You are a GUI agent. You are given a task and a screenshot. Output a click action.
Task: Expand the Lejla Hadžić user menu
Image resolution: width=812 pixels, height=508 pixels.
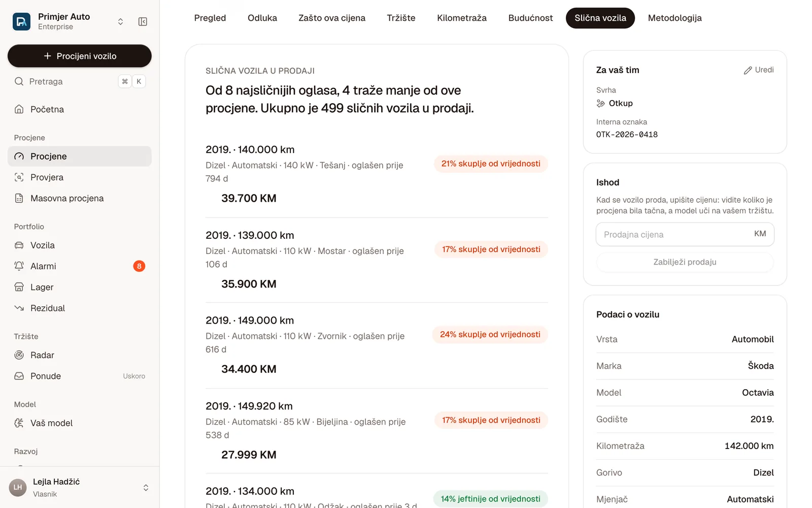pos(146,488)
